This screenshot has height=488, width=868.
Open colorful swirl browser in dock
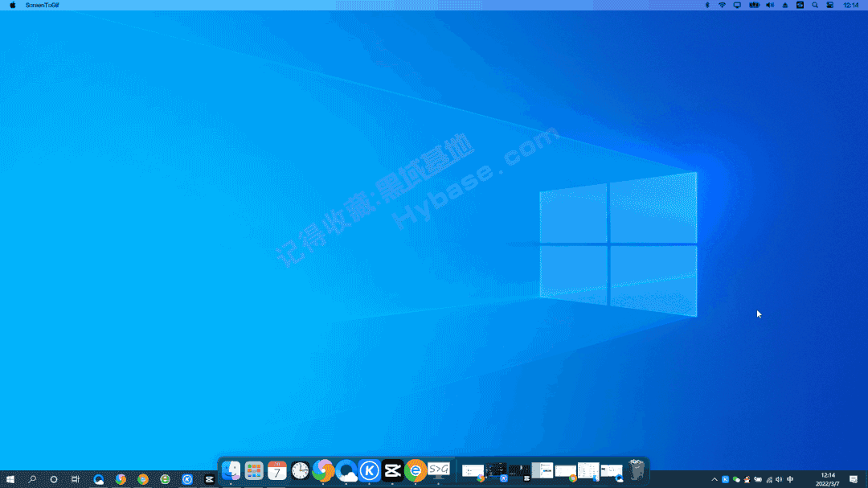(323, 471)
